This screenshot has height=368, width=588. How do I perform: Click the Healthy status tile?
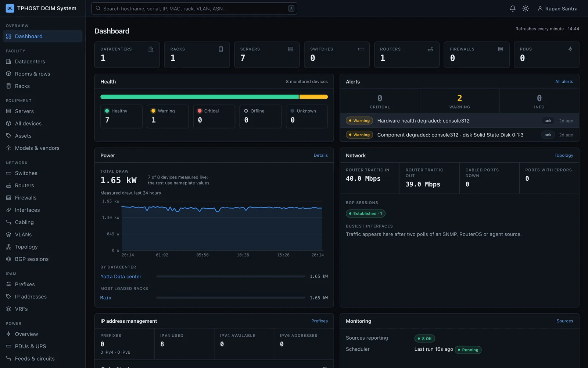click(121, 116)
